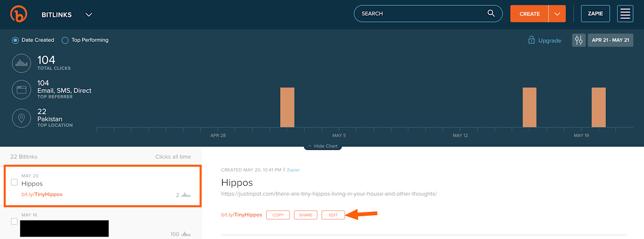The width and height of the screenshot is (644, 239).
Task: Click the Upgrade link
Action: point(550,40)
